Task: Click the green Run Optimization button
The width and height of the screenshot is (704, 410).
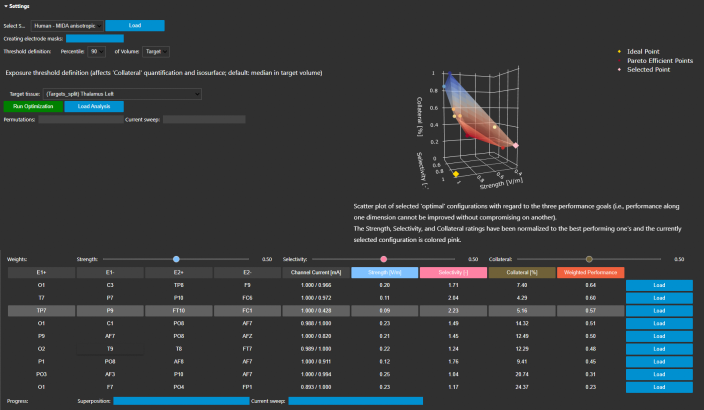Action: (x=33, y=106)
